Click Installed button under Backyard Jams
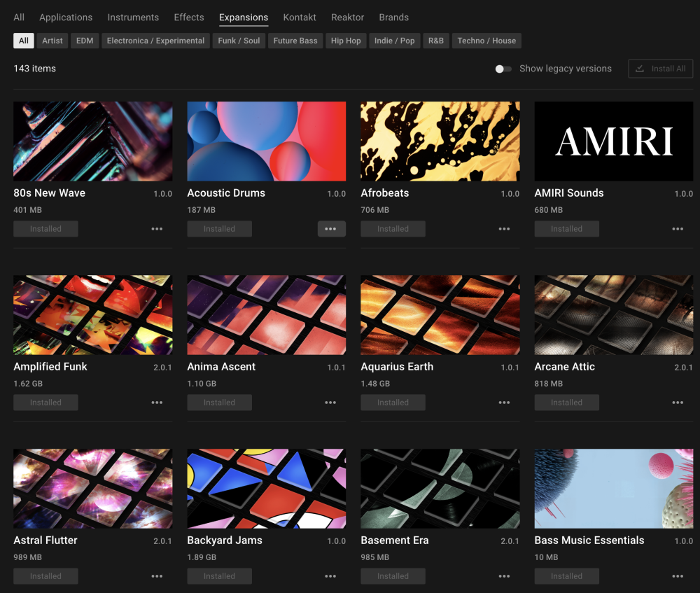 pos(219,576)
